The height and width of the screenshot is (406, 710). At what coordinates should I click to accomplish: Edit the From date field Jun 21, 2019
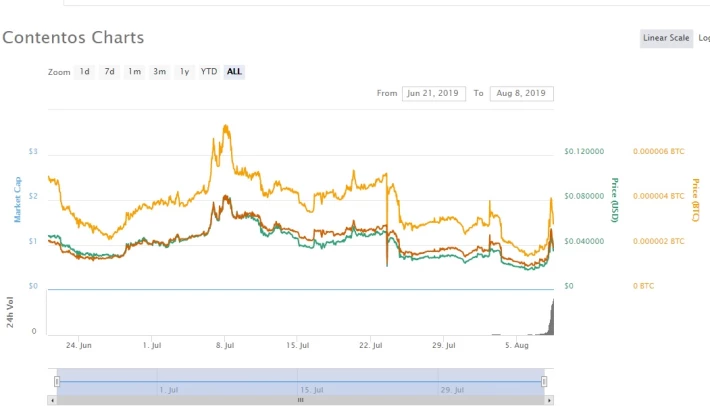(433, 93)
